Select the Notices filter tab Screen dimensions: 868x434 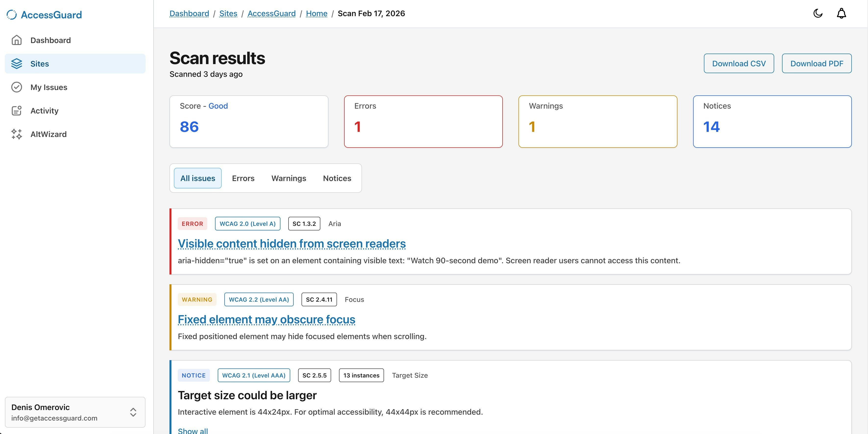tap(337, 178)
